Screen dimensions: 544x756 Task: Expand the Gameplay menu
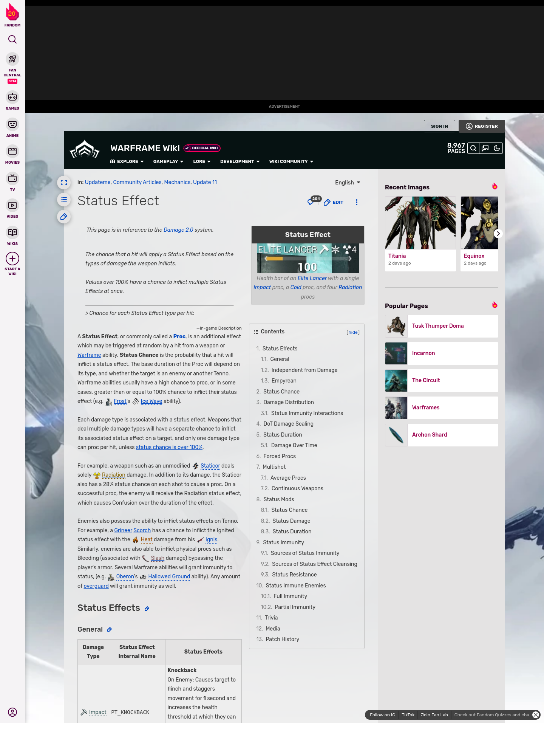point(168,161)
